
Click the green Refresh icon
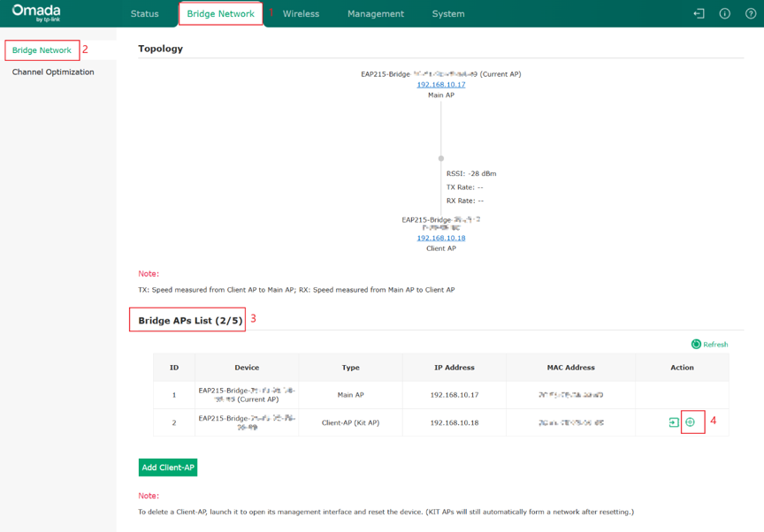tap(696, 344)
